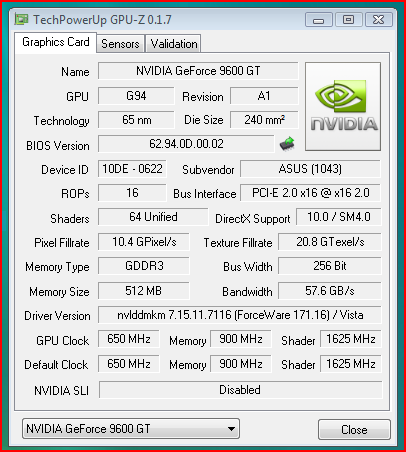Screen dimensions: 406x452
Task: Click the BIOS save chip icon
Action: tap(287, 144)
